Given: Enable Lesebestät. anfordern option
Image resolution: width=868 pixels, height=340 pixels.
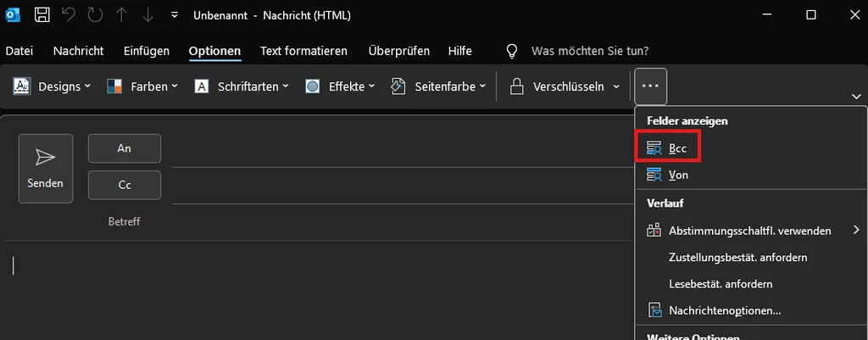Looking at the screenshot, I should pos(720,283).
